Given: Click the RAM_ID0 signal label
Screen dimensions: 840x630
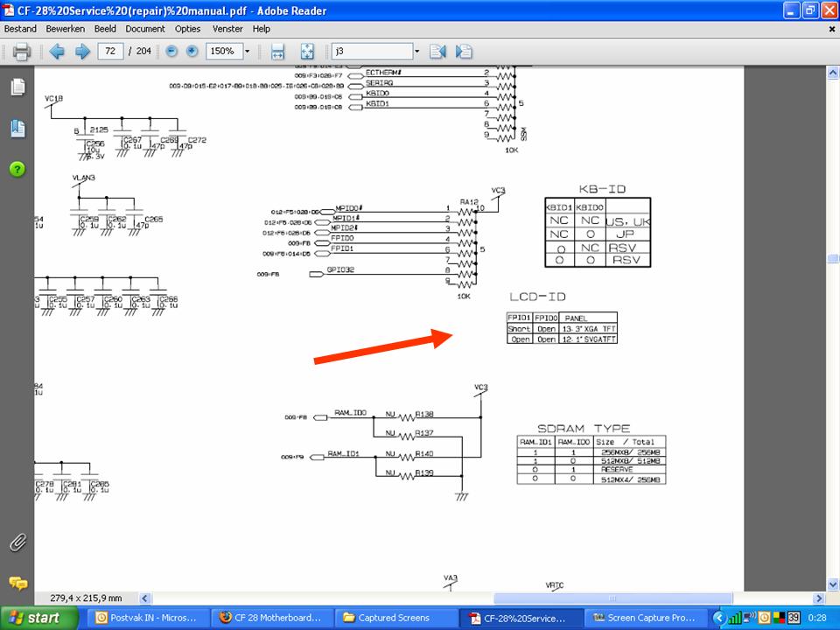Looking at the screenshot, I should tap(350, 412).
